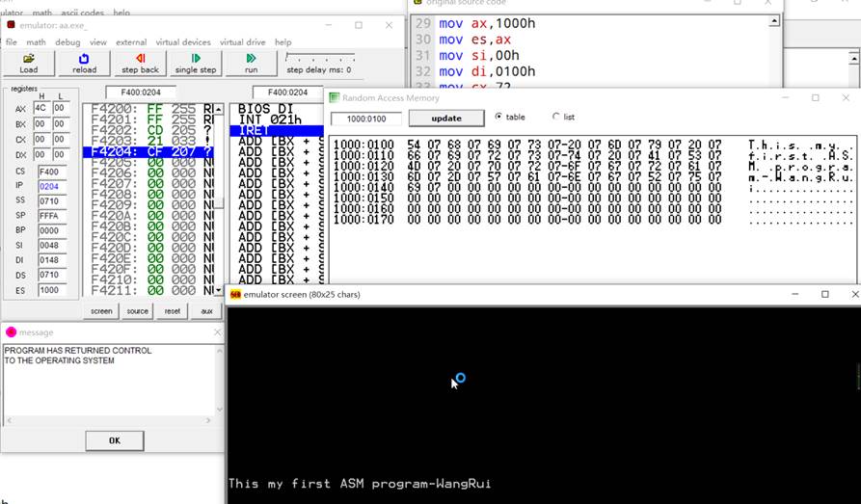
Task: Click the update button in memory window
Action: pyautogui.click(x=445, y=118)
